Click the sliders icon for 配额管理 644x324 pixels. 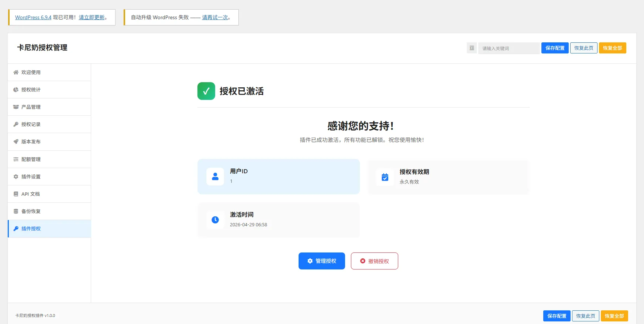(x=16, y=159)
